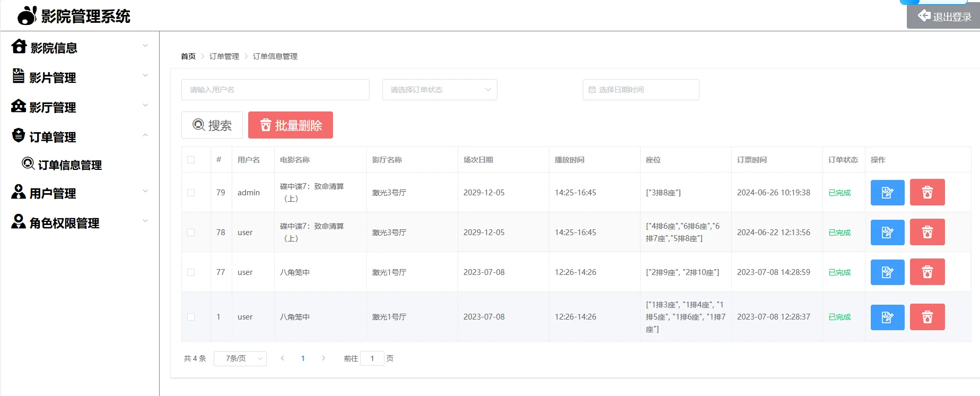Click the 搜索 search button
The height and width of the screenshot is (396, 980).
point(212,125)
